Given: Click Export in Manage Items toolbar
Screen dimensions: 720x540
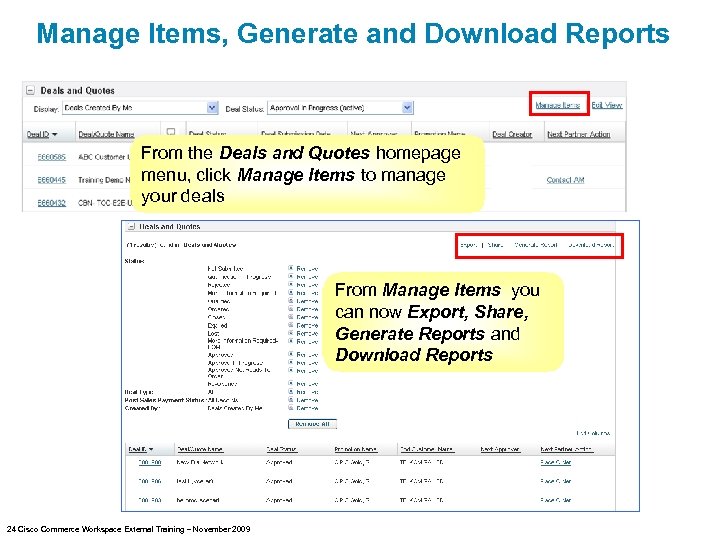Looking at the screenshot, I should click(x=468, y=245).
